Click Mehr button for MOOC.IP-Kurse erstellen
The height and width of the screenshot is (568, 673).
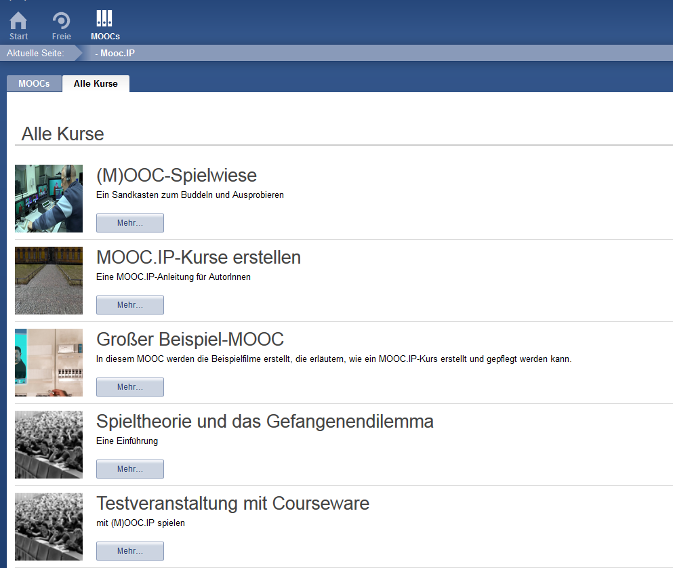[130, 305]
